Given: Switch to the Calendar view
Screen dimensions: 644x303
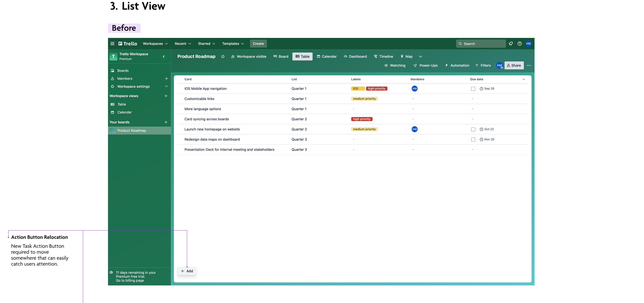Looking at the screenshot, I should click(x=327, y=57).
